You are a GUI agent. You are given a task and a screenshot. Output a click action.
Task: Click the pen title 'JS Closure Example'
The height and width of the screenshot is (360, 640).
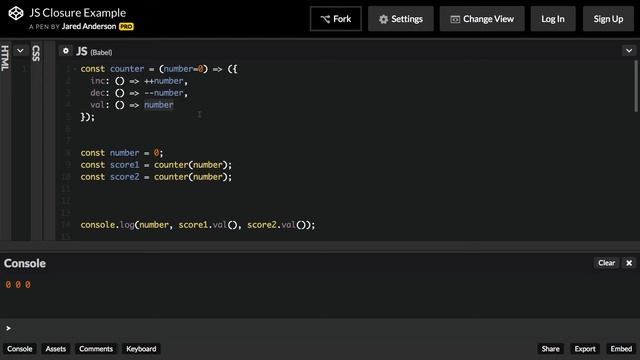(x=78, y=13)
